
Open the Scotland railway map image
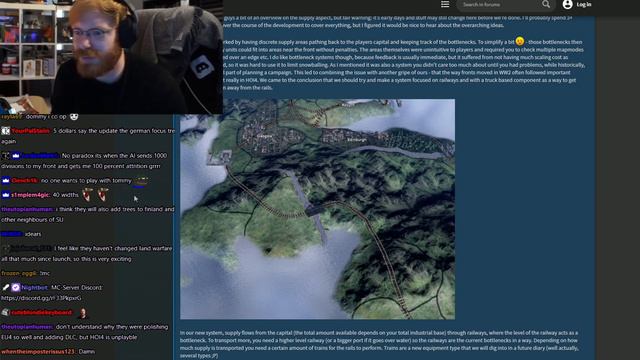[318, 209]
